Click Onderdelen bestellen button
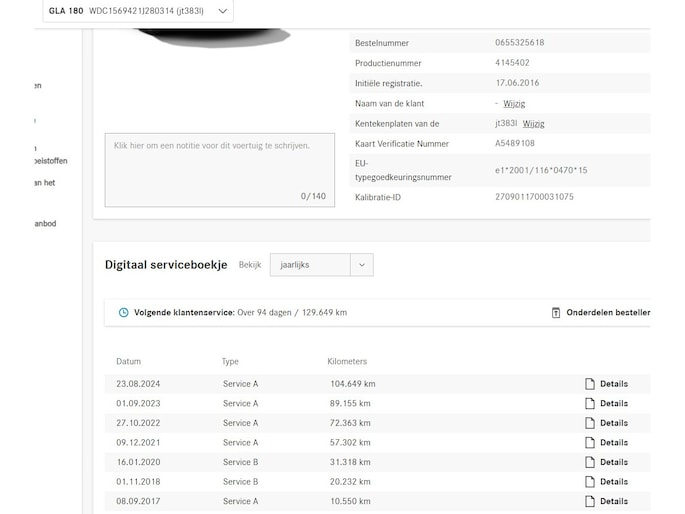 (x=601, y=313)
